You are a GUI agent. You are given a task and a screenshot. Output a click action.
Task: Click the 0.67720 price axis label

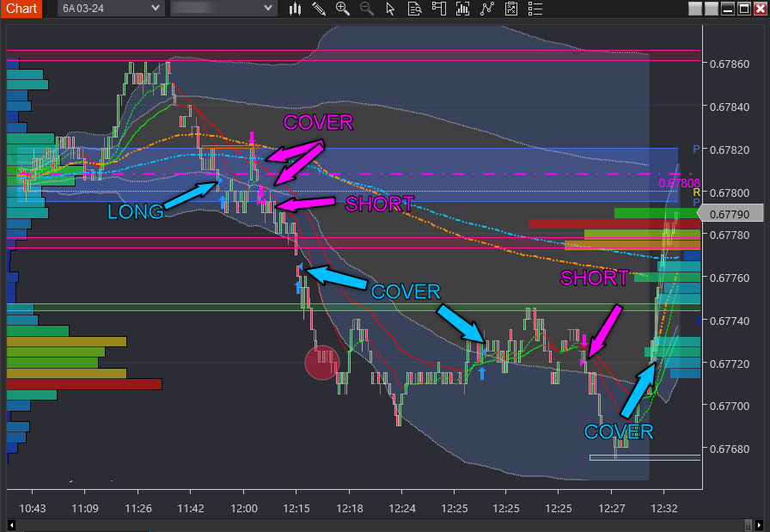click(x=730, y=364)
